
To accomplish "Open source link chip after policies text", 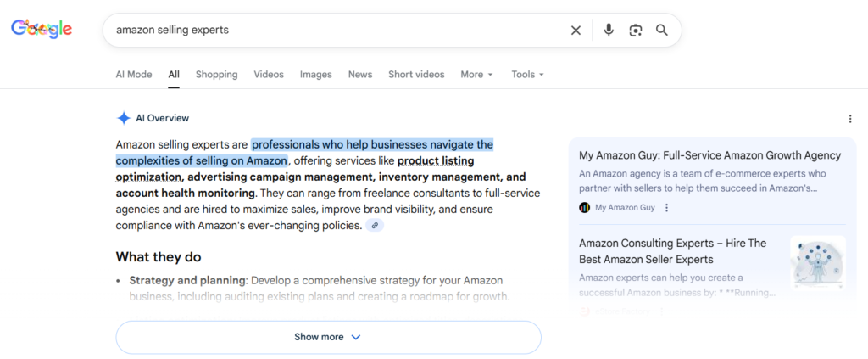I will (375, 226).
